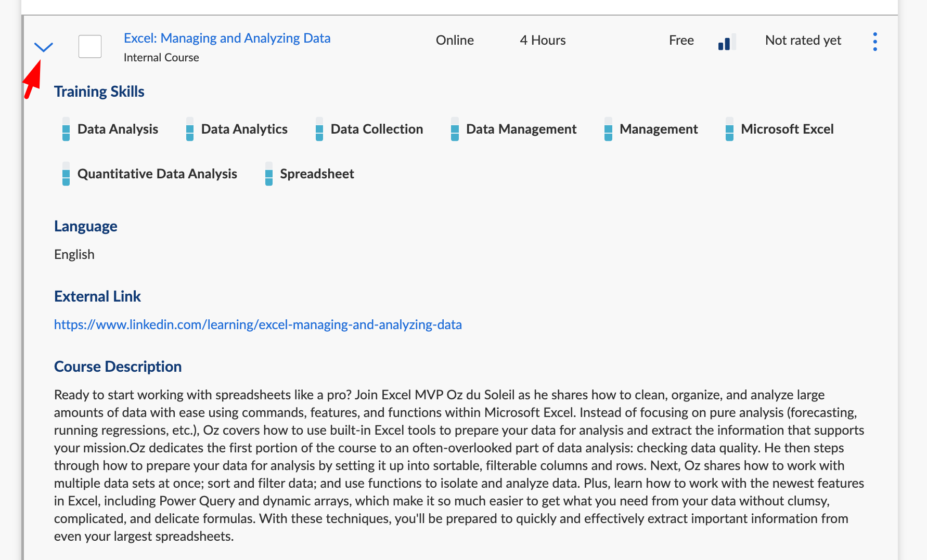Click the skill level bar chart icon

point(727,42)
